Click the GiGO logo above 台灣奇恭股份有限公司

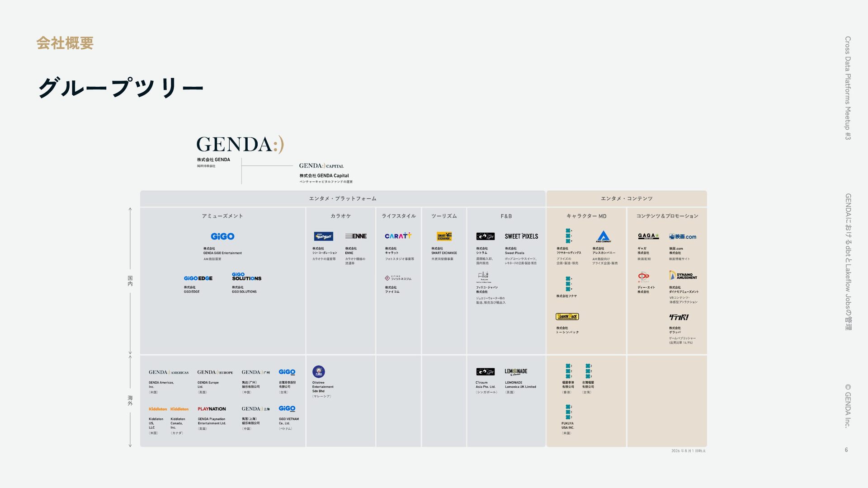pyautogui.click(x=287, y=372)
